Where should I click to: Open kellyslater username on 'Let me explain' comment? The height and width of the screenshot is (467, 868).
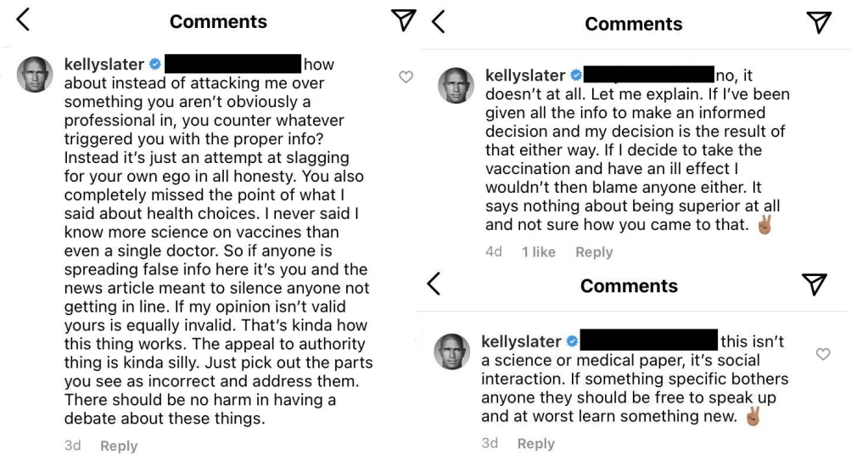[x=524, y=76]
